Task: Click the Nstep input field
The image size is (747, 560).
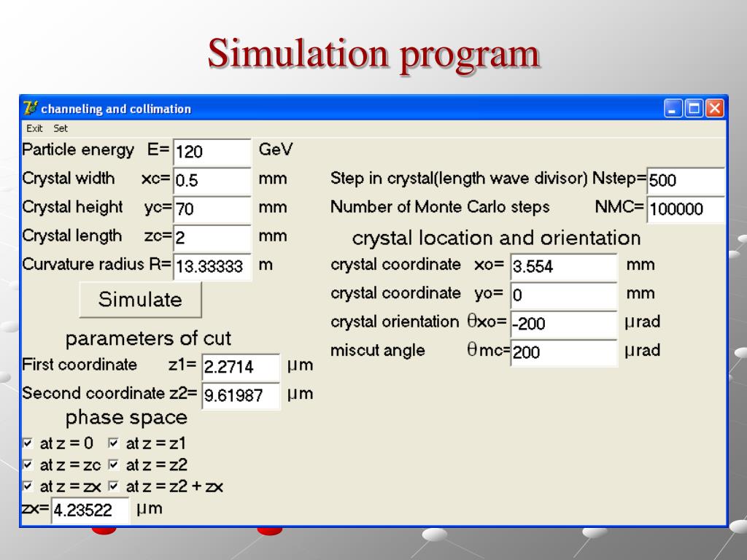Action: 686,181
